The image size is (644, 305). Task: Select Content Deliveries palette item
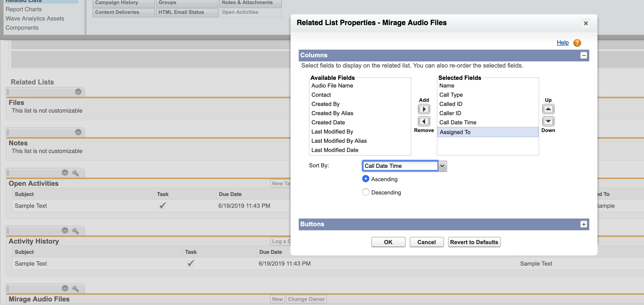coord(124,13)
